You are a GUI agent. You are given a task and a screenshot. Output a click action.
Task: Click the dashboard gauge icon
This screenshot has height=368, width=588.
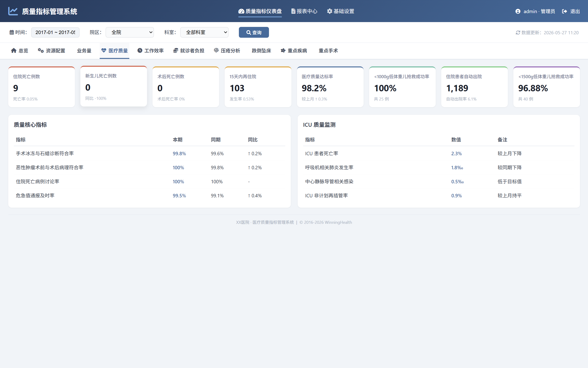pos(241,11)
